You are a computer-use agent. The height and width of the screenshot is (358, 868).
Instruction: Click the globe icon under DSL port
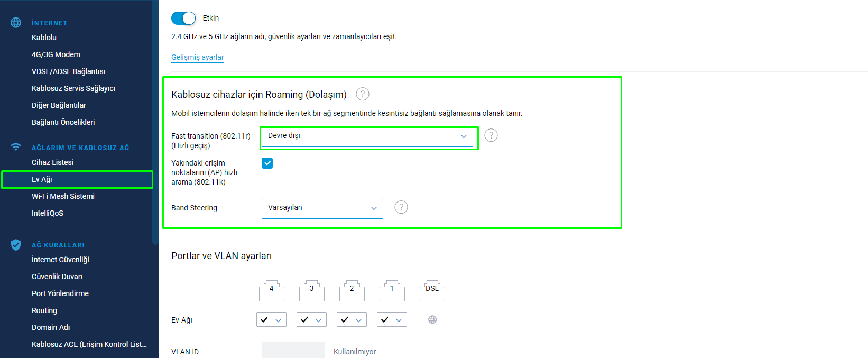click(x=432, y=319)
